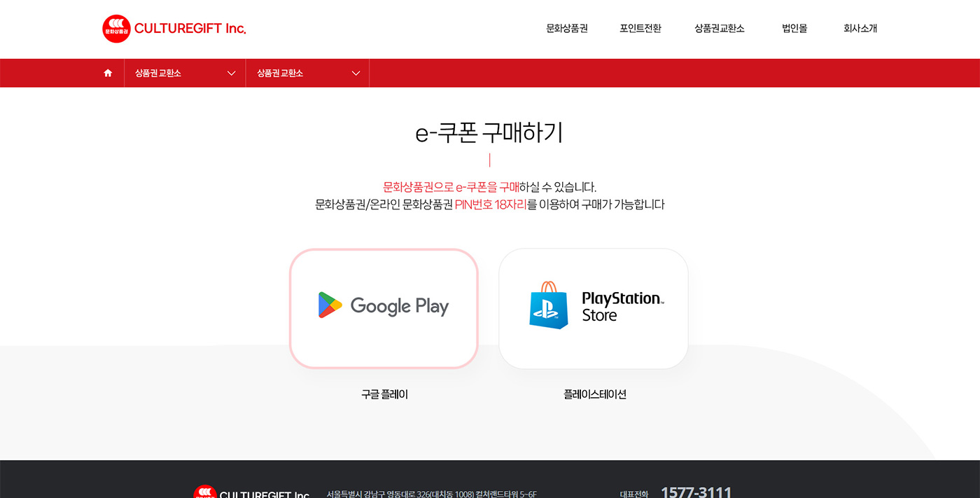Viewport: 980px width, 498px height.
Task: Select the Google Play coupon card
Action: click(384, 308)
